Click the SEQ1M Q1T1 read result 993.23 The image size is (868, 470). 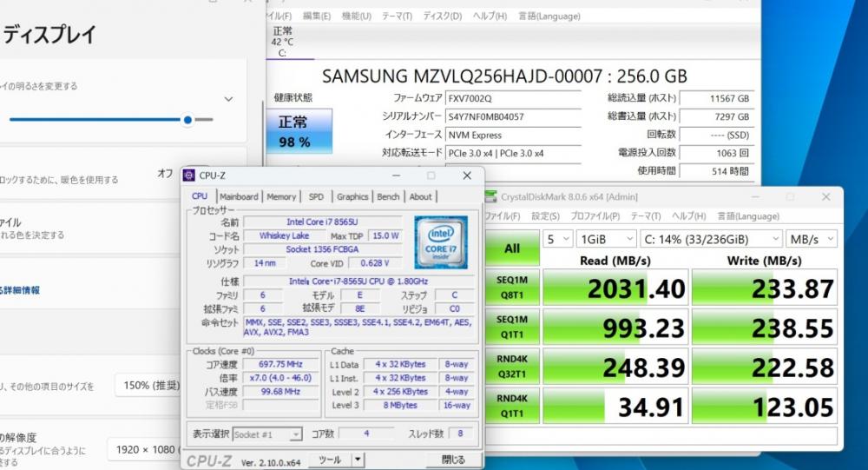point(615,327)
